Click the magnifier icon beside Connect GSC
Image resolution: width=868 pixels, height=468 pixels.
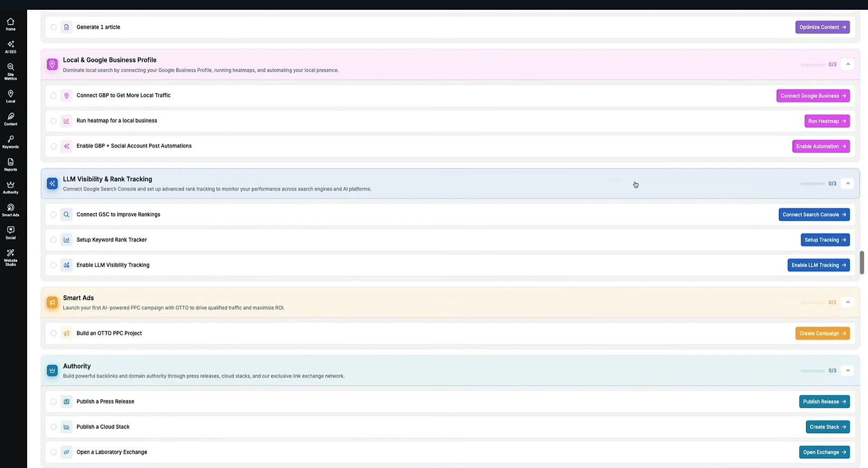(66, 215)
